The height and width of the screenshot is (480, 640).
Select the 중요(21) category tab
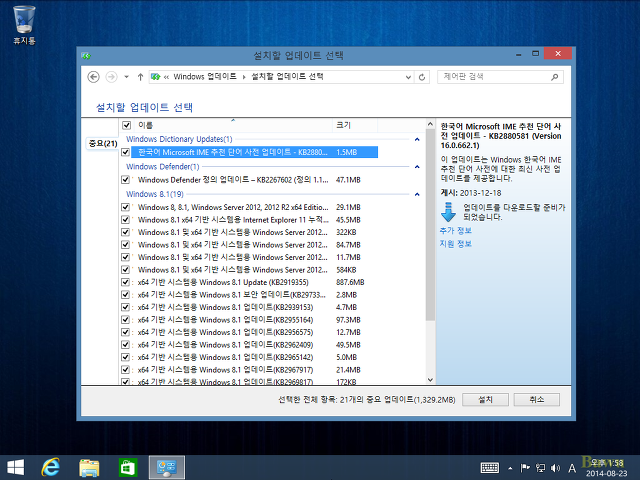pos(103,143)
